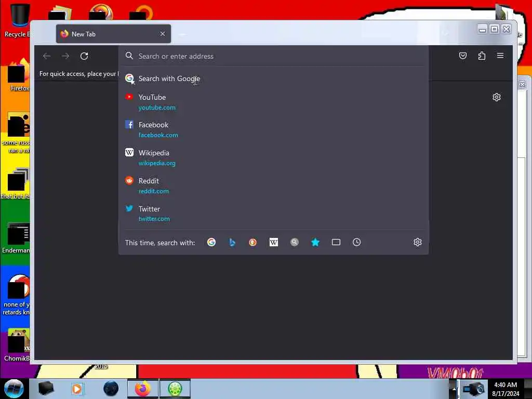Select the Enderman desktop icon

pyautogui.click(x=16, y=238)
